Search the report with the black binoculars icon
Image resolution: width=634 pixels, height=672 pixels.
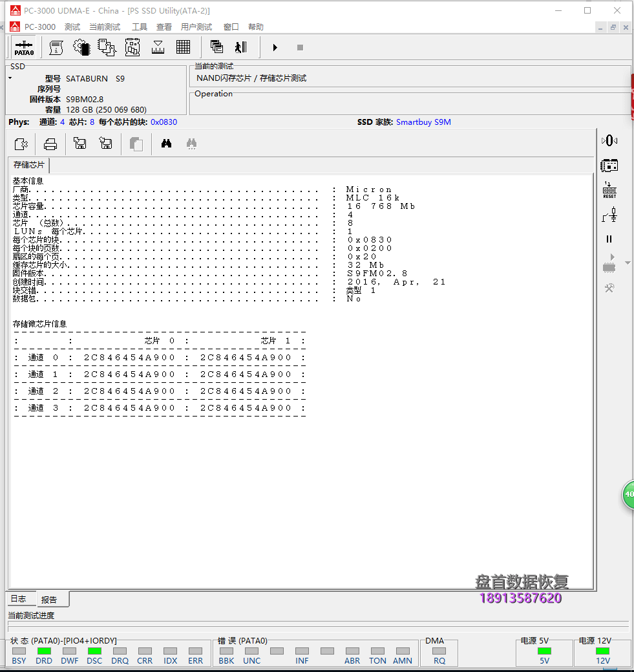coord(166,144)
